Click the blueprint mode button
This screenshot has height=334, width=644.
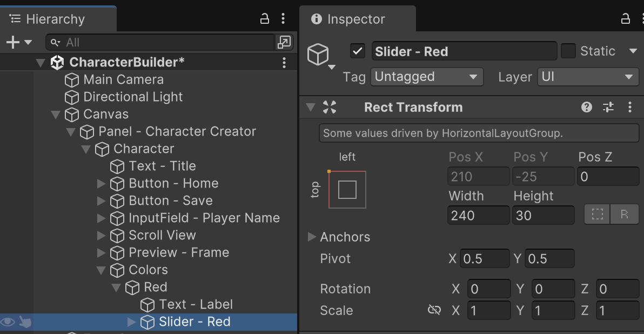[x=598, y=215]
